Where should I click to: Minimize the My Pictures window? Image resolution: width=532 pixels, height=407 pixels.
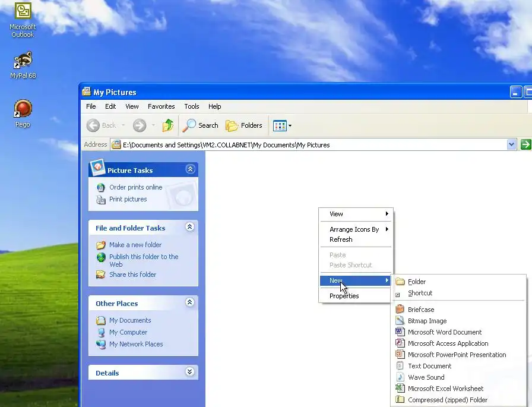(516, 92)
